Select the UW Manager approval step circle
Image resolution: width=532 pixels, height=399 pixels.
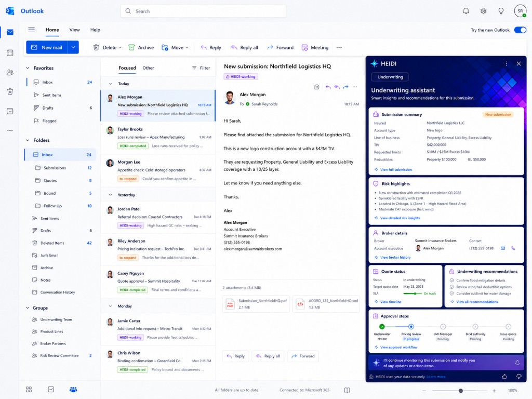[x=443, y=326]
